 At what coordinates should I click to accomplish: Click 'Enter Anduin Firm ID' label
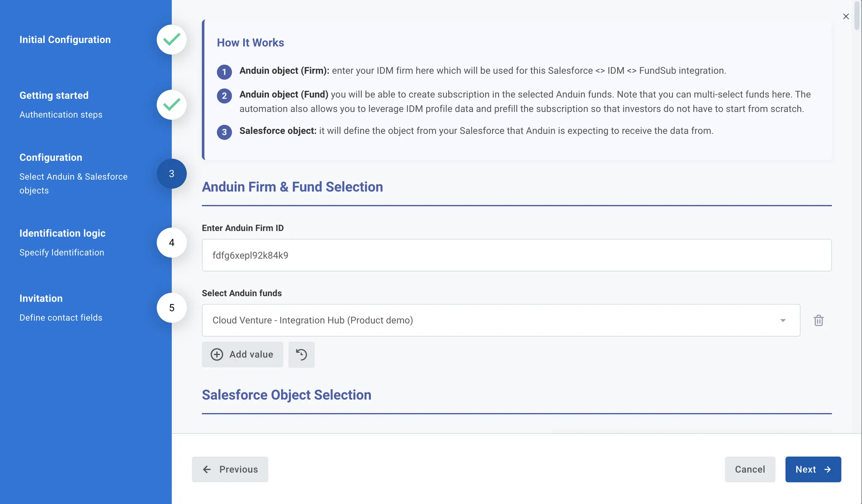click(243, 228)
